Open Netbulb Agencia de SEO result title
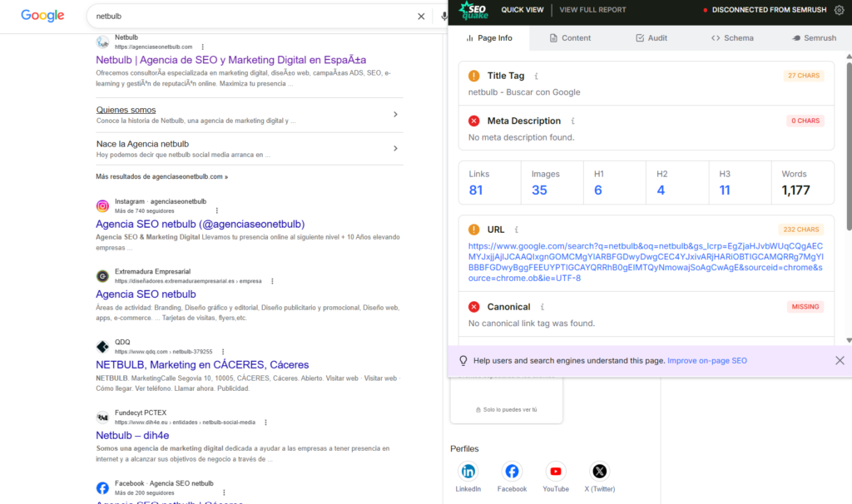This screenshot has width=852, height=504. coord(231,60)
